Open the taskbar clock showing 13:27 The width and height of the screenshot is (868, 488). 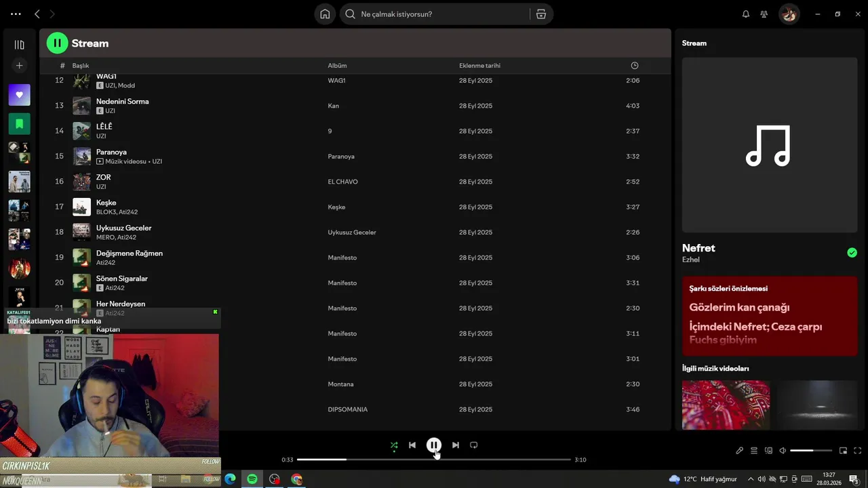(829, 479)
